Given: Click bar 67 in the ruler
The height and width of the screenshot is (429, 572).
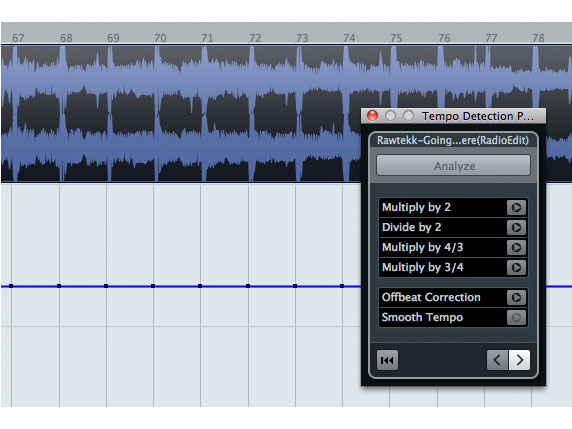Looking at the screenshot, I should (18, 38).
